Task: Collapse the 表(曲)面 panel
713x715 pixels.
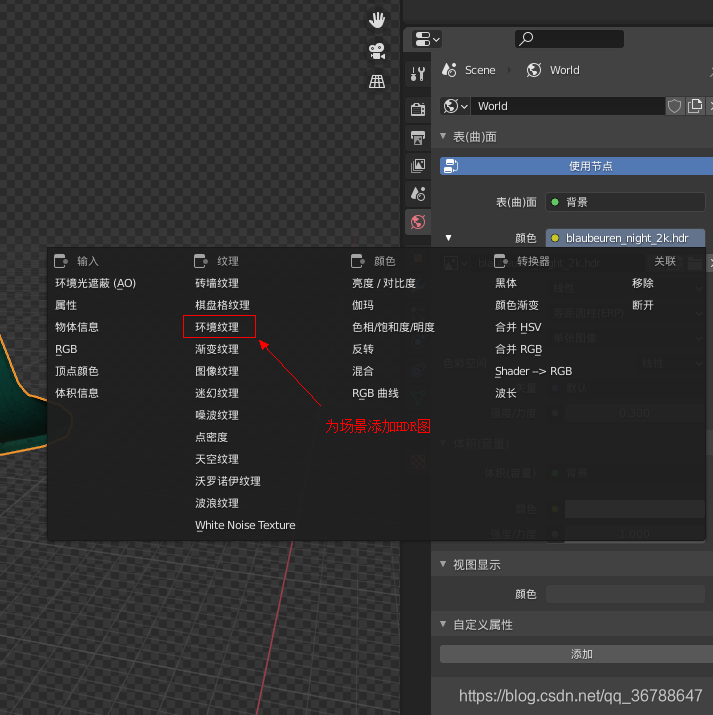Action: pyautogui.click(x=443, y=136)
